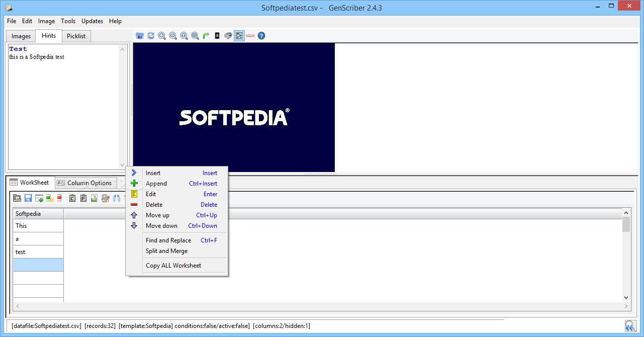The image size is (644, 337).
Task: Open the Tools menu
Action: pos(68,21)
